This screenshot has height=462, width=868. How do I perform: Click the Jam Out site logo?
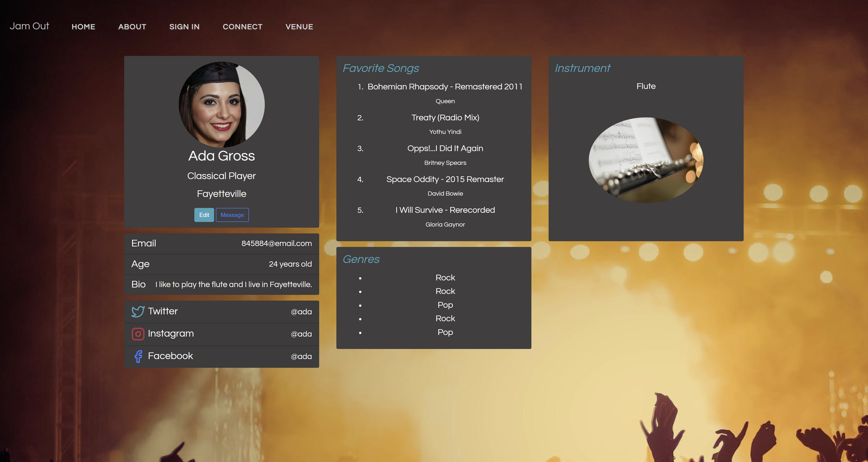29,26
